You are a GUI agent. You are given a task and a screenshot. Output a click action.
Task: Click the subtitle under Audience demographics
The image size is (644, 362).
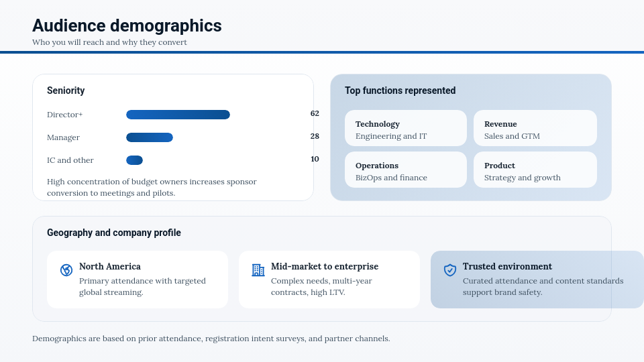coord(109,42)
